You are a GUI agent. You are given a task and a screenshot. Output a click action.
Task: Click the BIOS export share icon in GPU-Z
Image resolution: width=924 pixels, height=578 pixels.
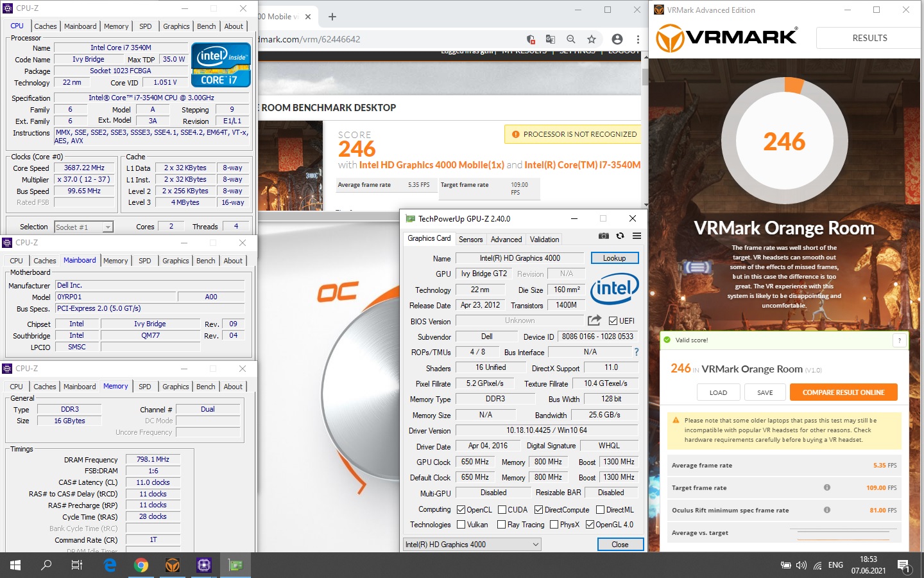[595, 320]
